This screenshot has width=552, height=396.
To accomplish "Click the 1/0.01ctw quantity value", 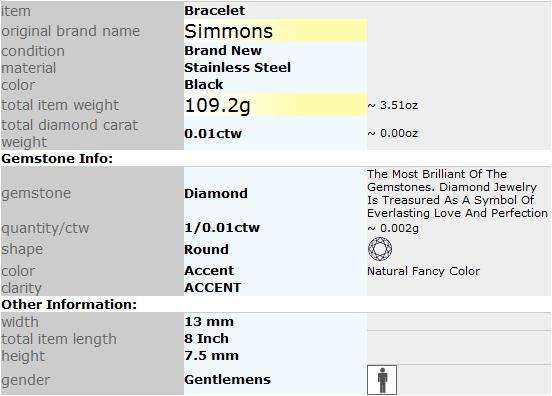I will pos(222,227).
